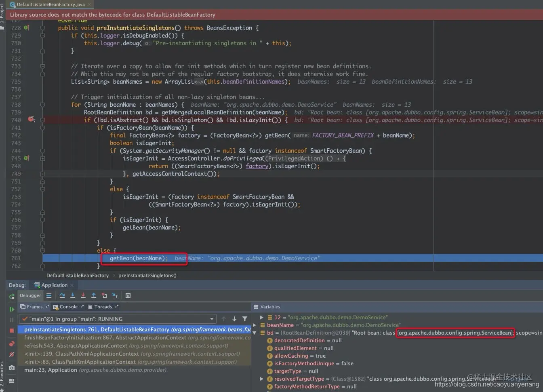
Task: Expand the folded lambda at line 745
Action: [x=42, y=158]
